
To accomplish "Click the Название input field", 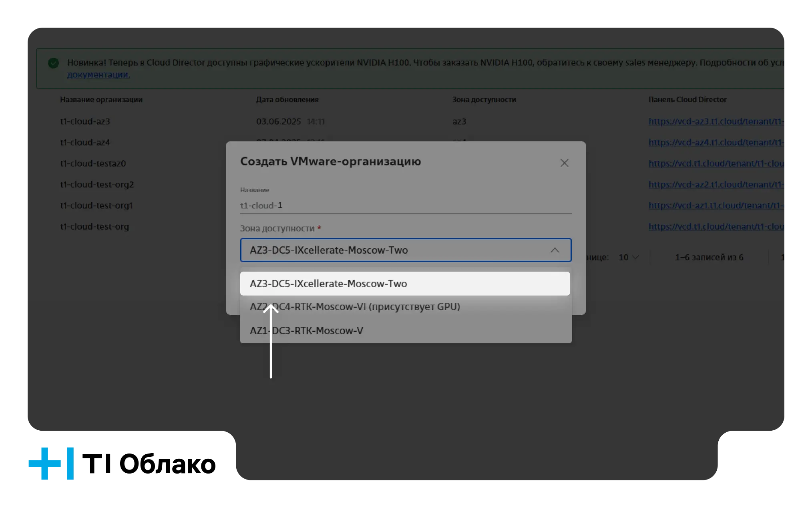I will point(406,205).
